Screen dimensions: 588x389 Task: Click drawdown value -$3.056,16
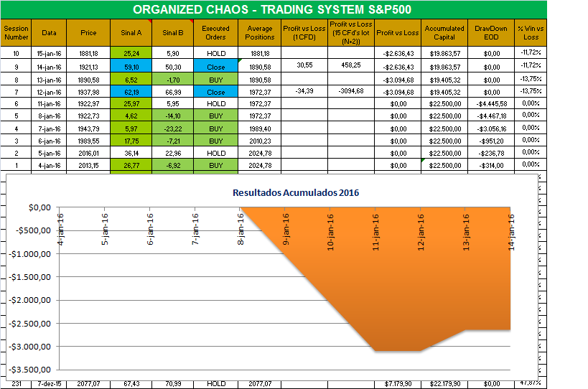pos(491,128)
